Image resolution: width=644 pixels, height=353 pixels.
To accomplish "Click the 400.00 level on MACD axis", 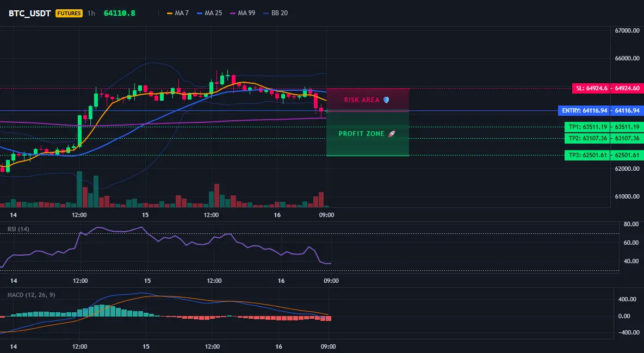I will click(627, 300).
